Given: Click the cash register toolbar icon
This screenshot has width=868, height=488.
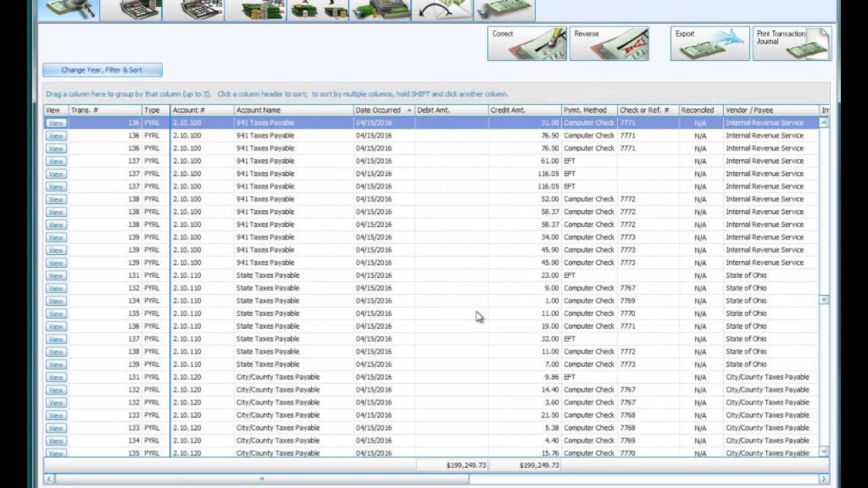Looking at the screenshot, I should point(380,9).
